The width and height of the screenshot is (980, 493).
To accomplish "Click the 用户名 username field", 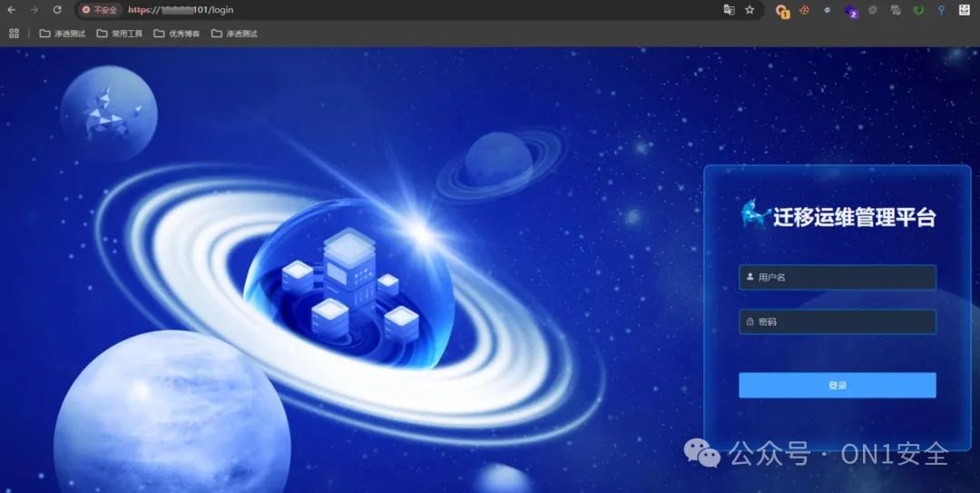I will [x=837, y=277].
